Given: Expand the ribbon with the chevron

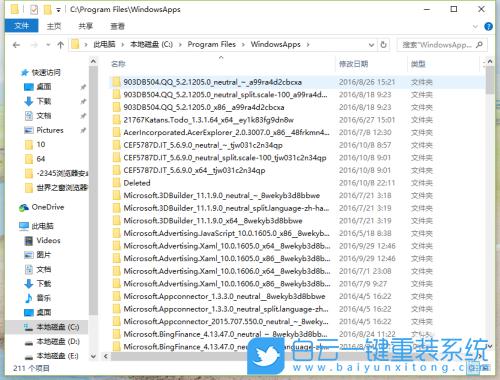Looking at the screenshot, I should coord(475,26).
